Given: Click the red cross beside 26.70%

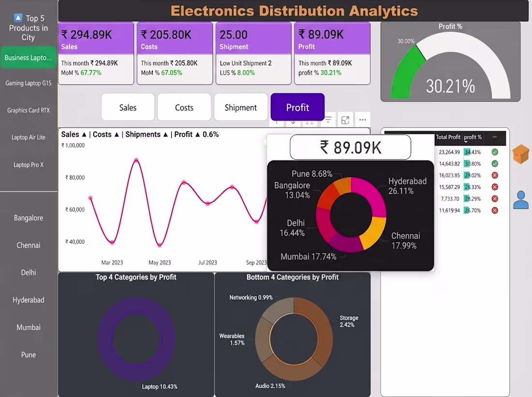Looking at the screenshot, I should click(x=495, y=210).
